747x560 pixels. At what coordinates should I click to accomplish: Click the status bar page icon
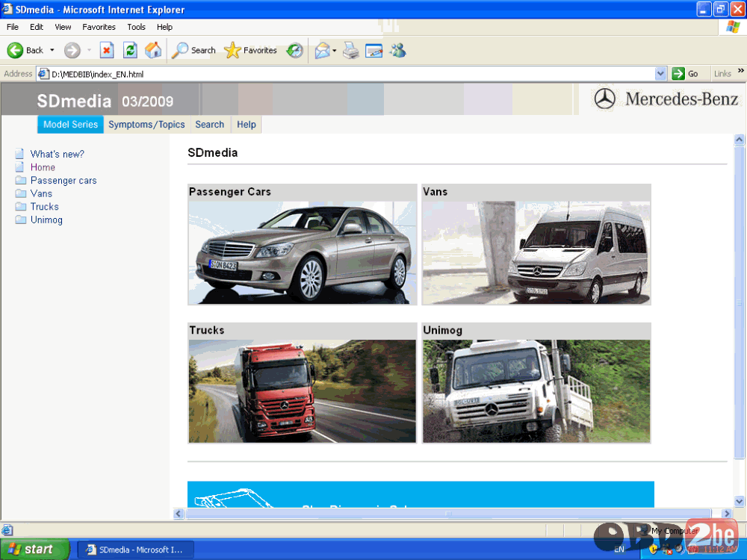(7, 530)
